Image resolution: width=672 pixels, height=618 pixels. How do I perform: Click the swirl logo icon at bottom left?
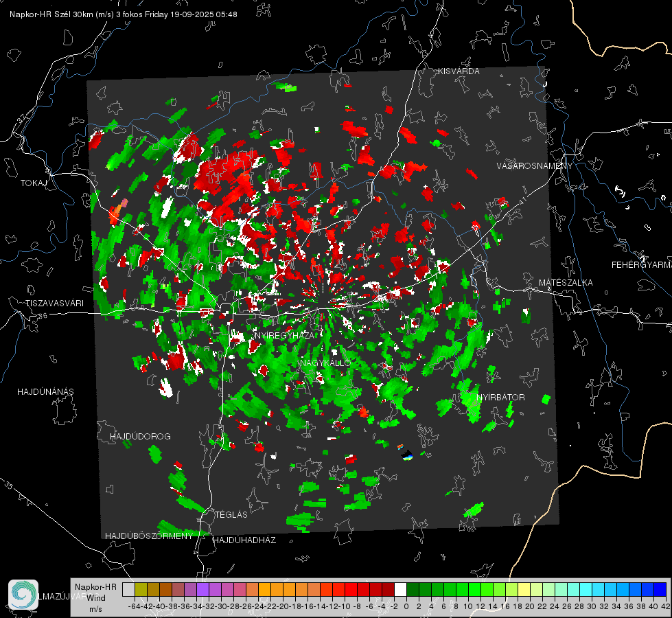pos(23,595)
